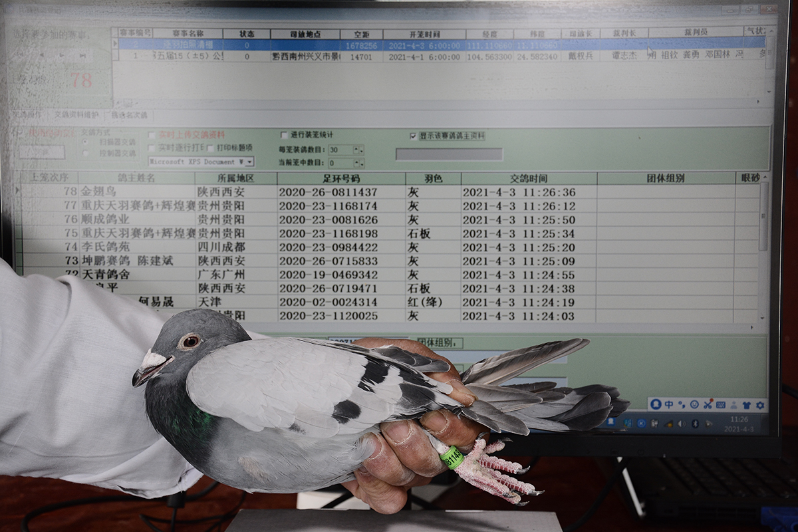Viewport: 798px width, 532px height.
Task: Open the IME skin shirt icon
Action: tap(746, 404)
